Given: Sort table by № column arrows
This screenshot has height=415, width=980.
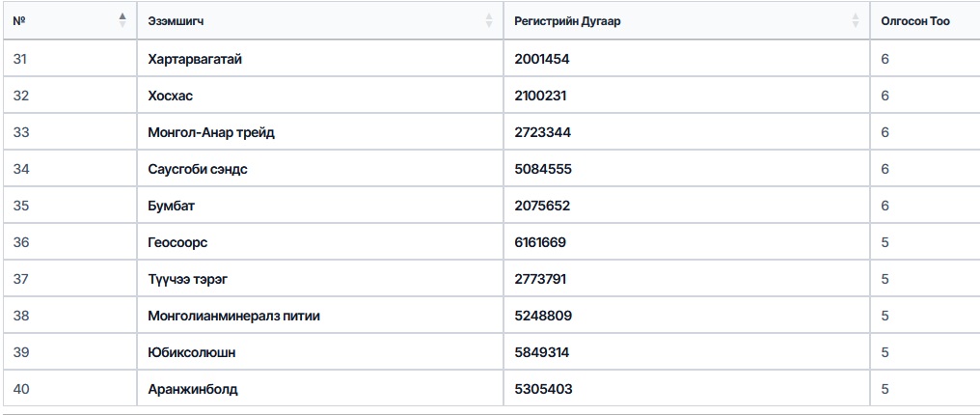Looking at the screenshot, I should 122,20.
